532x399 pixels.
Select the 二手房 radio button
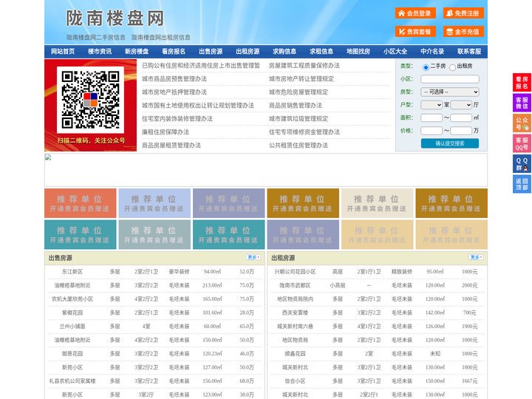426,67
